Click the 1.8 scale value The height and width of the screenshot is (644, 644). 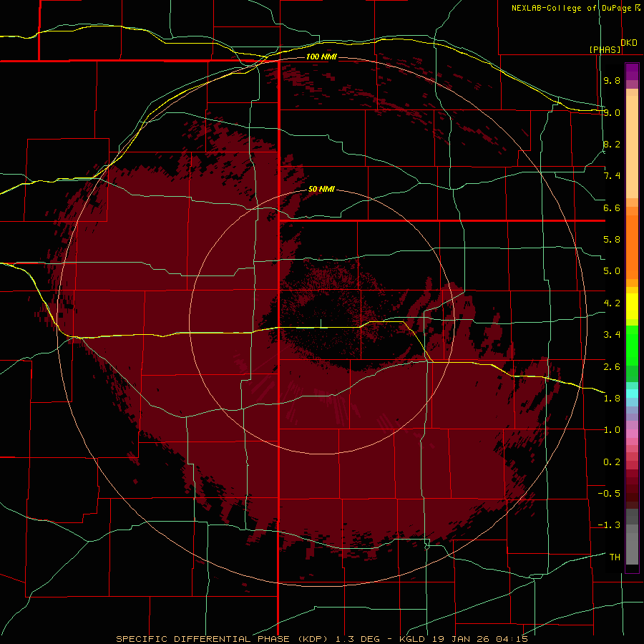pos(612,399)
